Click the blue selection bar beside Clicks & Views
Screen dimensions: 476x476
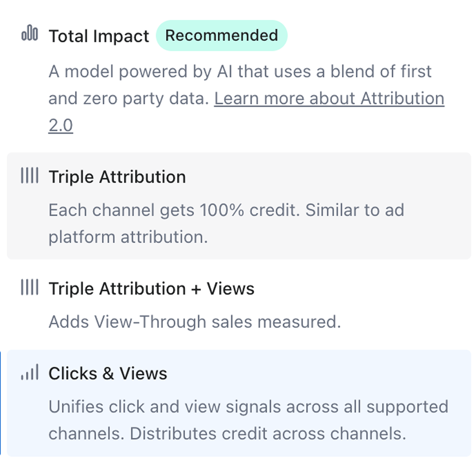[1, 402]
